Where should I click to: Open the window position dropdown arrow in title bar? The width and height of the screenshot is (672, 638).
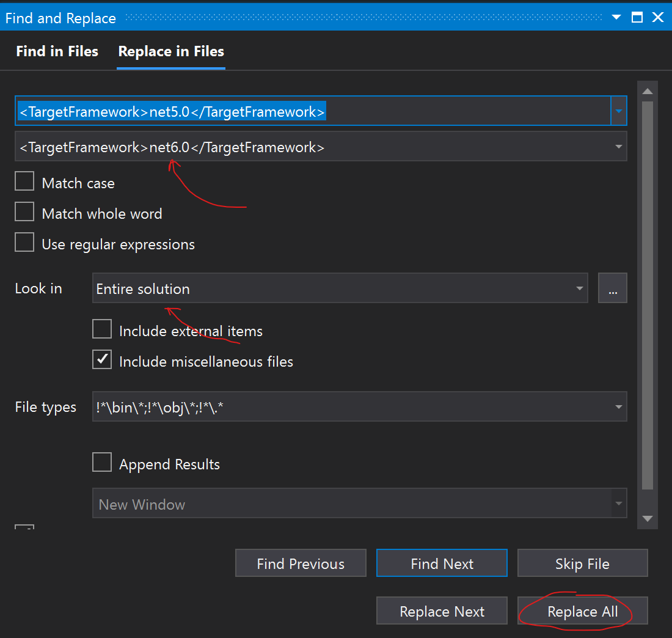[x=616, y=17]
